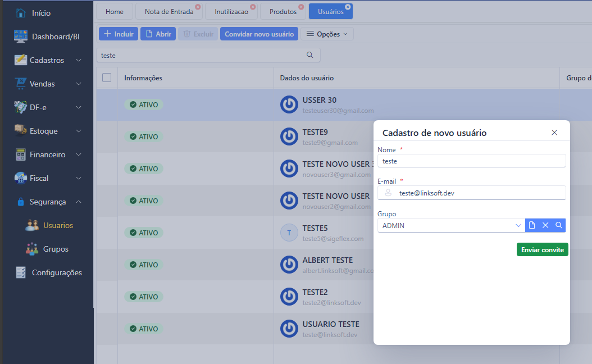Click the E-mail input field in the dialog

point(477,193)
